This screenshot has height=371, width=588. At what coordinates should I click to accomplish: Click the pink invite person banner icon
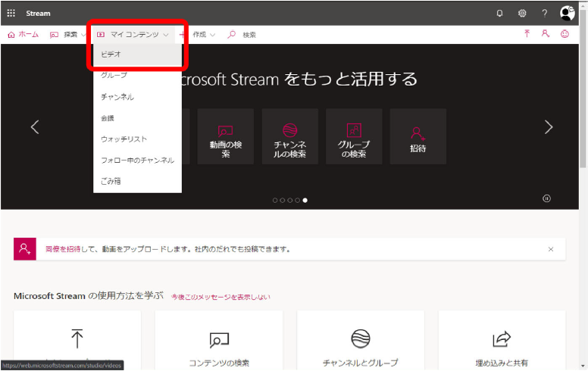coord(25,249)
